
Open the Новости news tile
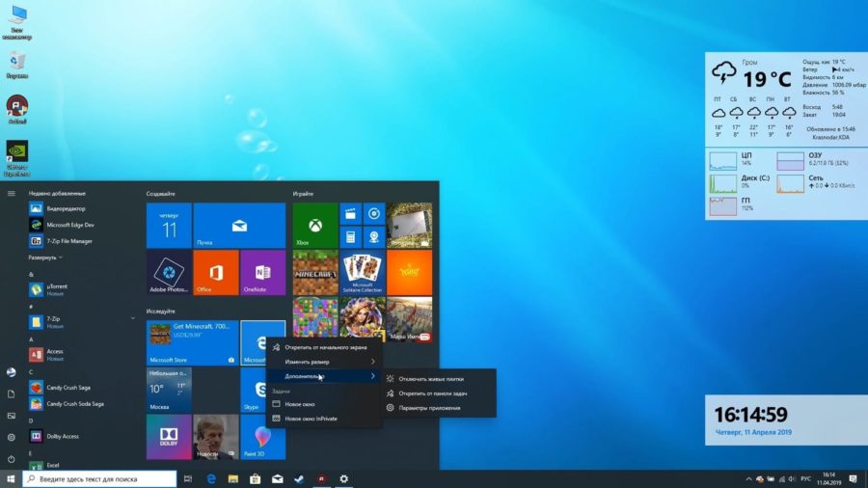click(216, 437)
